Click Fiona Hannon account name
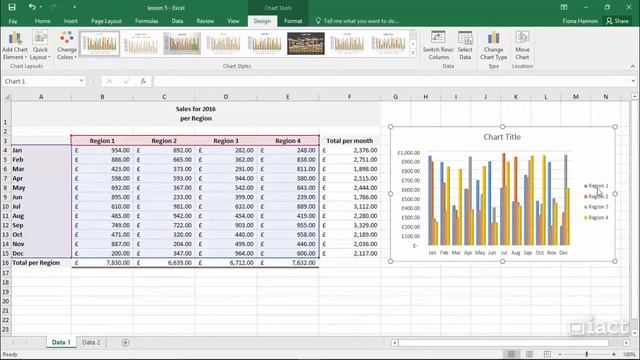Viewport: 640px width, 360px height. [580, 21]
